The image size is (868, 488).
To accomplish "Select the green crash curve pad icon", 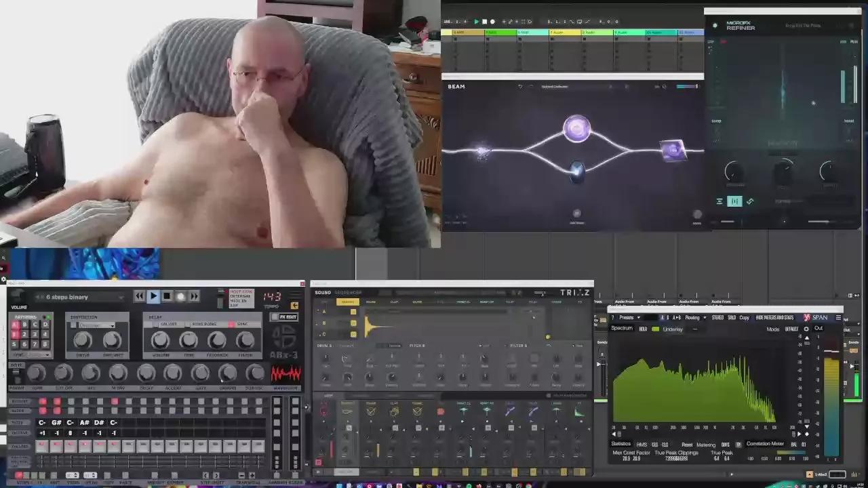I will [x=579, y=411].
